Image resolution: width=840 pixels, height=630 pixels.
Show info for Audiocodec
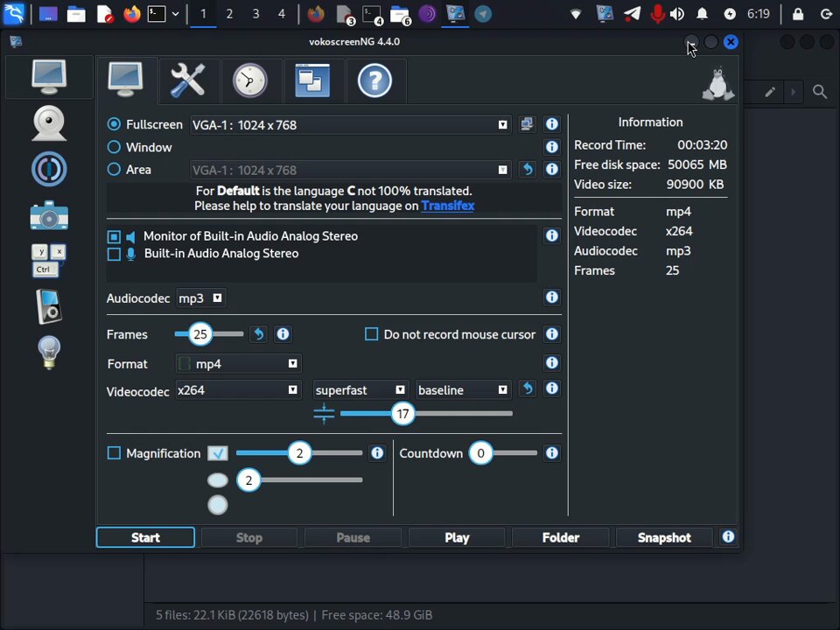point(552,297)
